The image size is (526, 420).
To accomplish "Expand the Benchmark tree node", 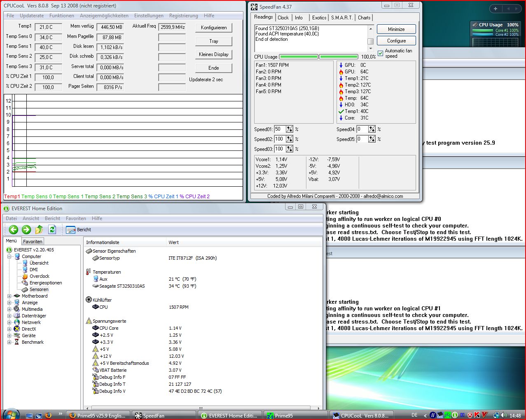I will click(9, 342).
